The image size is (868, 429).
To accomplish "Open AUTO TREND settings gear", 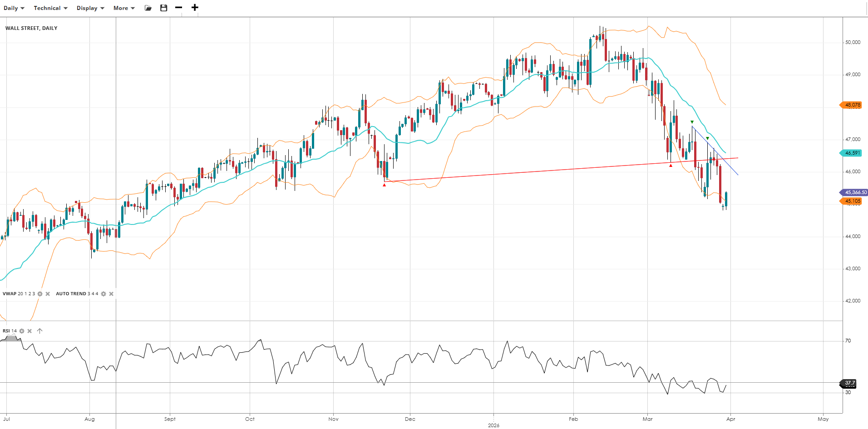I will click(x=104, y=294).
